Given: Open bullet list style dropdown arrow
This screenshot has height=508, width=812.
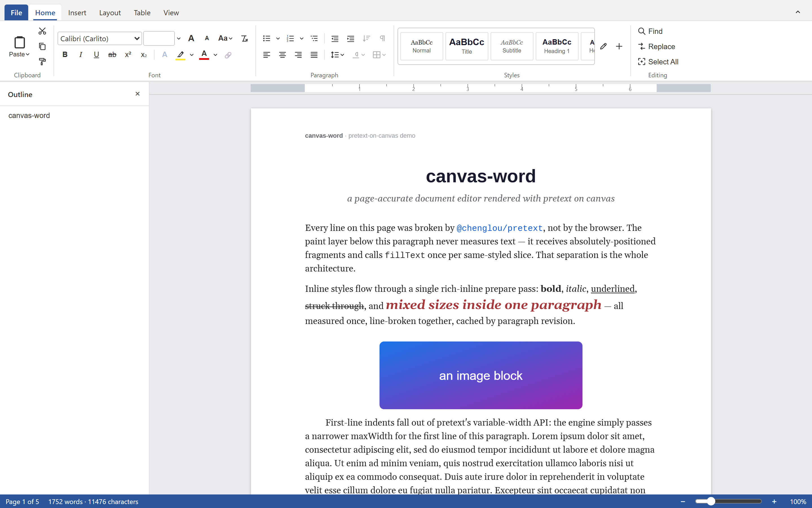Looking at the screenshot, I should point(278,38).
